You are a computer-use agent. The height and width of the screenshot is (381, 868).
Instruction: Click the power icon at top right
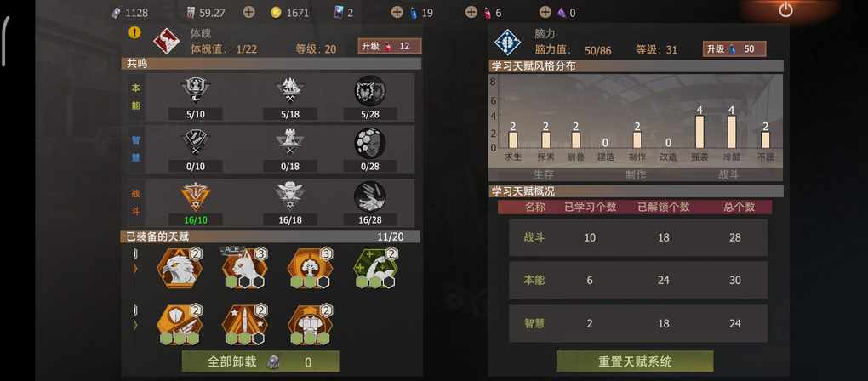click(785, 10)
